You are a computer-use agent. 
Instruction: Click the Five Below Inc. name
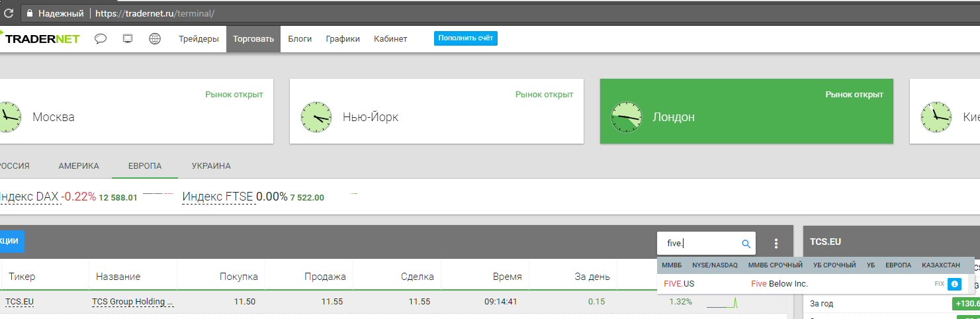[780, 283]
